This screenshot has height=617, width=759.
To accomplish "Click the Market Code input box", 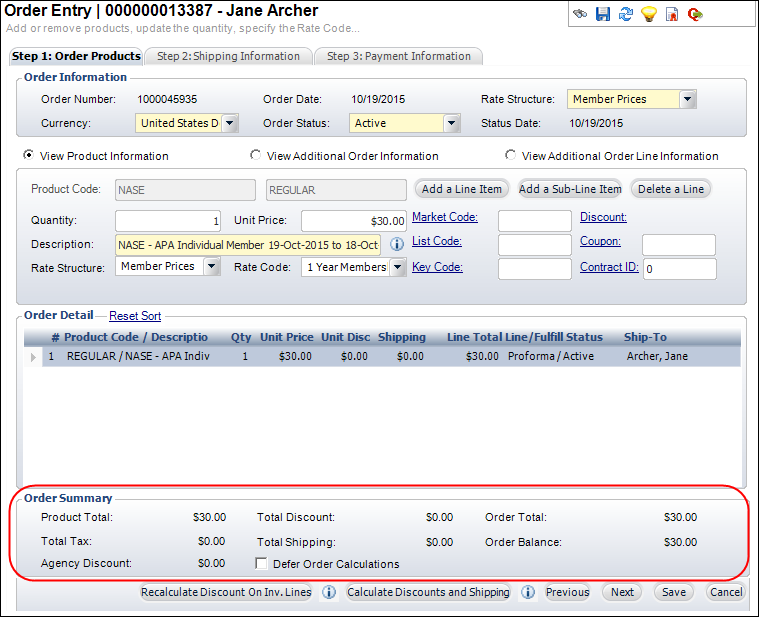I will [x=535, y=221].
